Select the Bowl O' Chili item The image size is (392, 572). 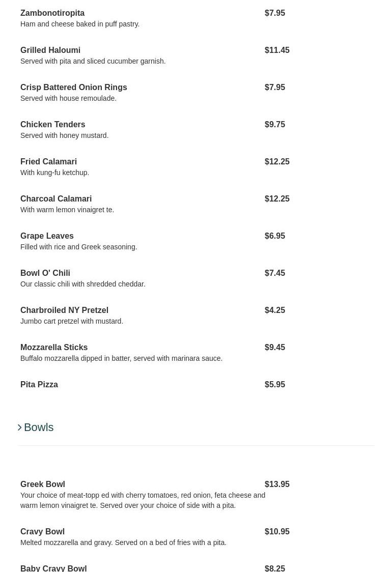point(45,273)
